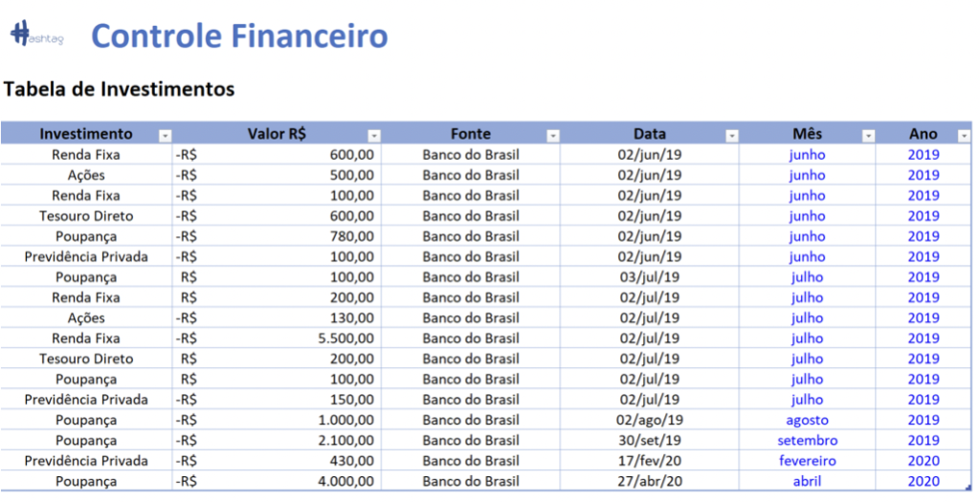Select the setembro month cell
980x502 pixels.
(807, 441)
